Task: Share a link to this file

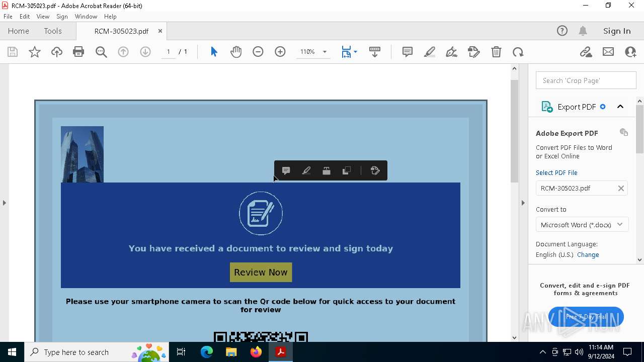Action: pos(586,52)
